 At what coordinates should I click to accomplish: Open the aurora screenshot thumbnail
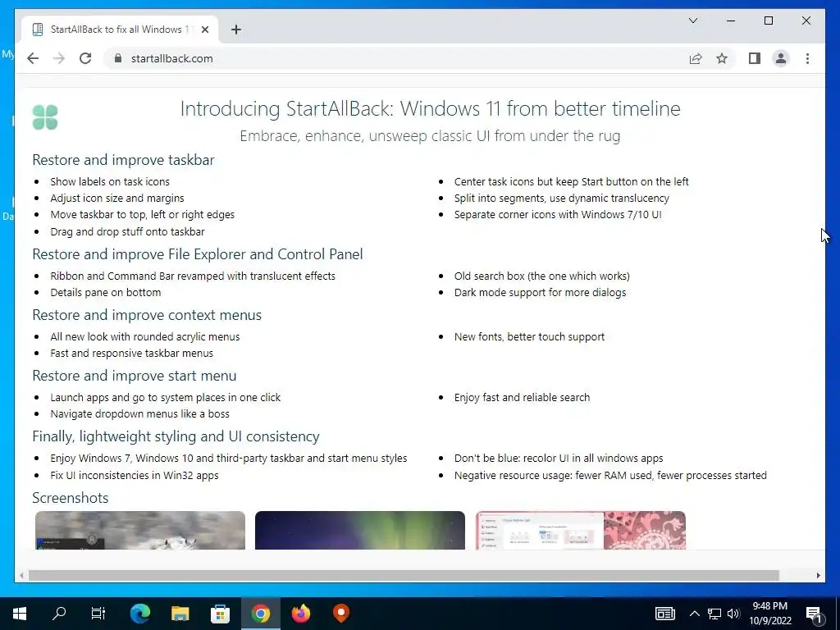360,530
